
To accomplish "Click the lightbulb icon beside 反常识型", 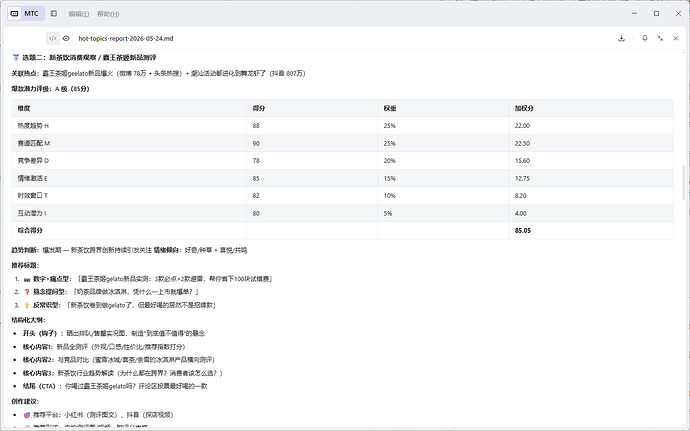I will 27,305.
